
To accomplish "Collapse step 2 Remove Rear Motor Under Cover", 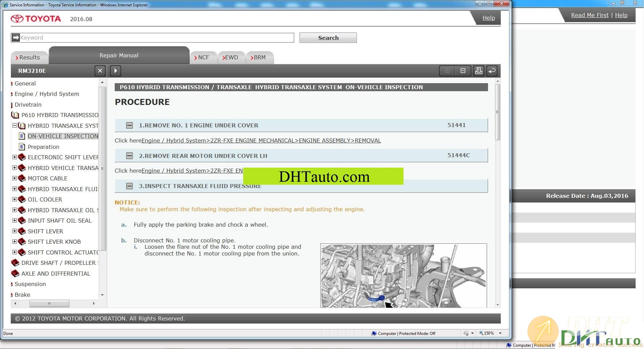I will pyautogui.click(x=129, y=156).
